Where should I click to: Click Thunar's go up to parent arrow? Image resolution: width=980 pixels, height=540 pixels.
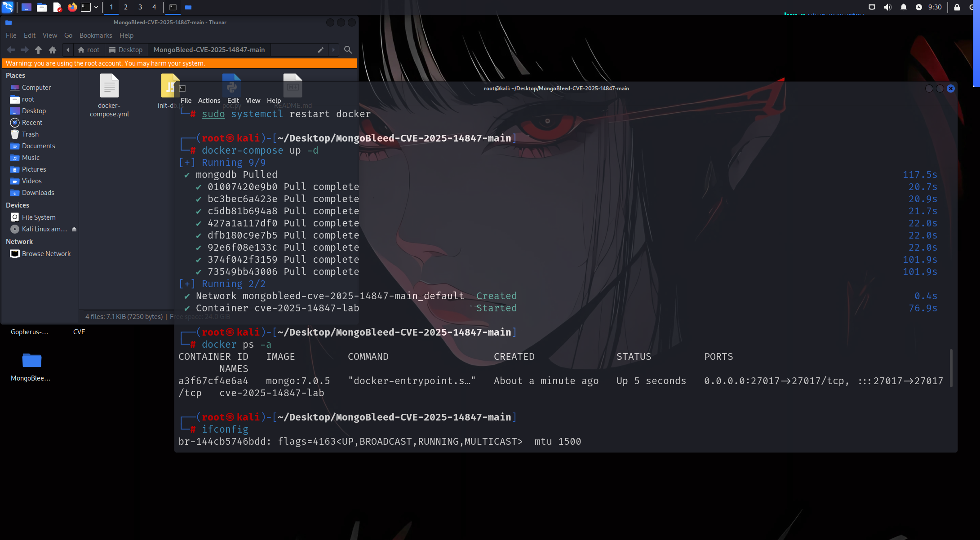[x=38, y=50]
